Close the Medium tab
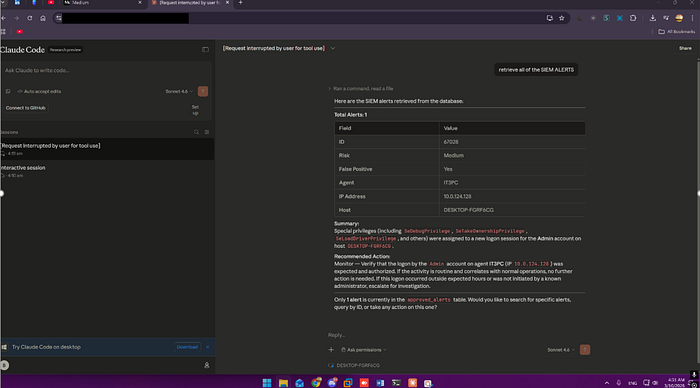The image size is (700, 388). coord(140,3)
